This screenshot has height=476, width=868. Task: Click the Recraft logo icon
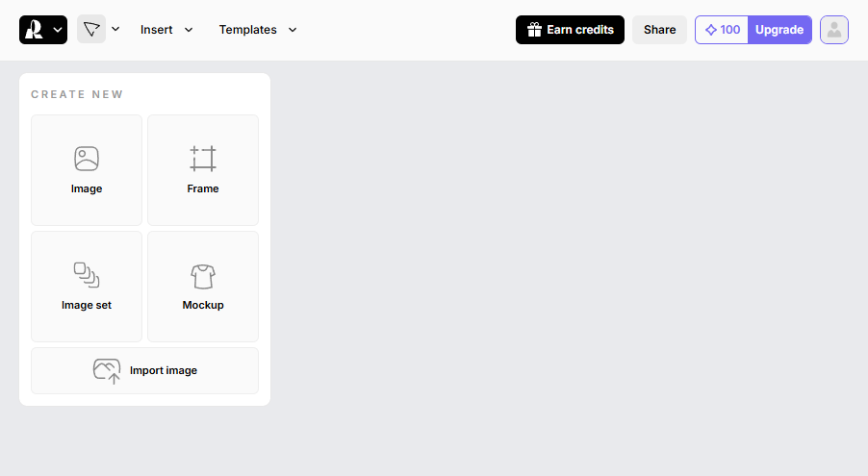click(35, 30)
